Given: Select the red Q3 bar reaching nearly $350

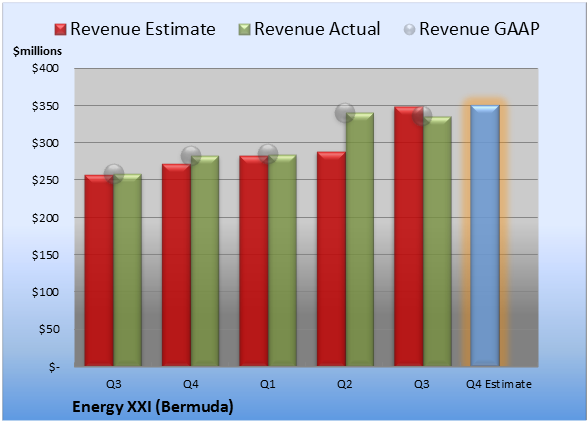Looking at the screenshot, I should [409, 236].
